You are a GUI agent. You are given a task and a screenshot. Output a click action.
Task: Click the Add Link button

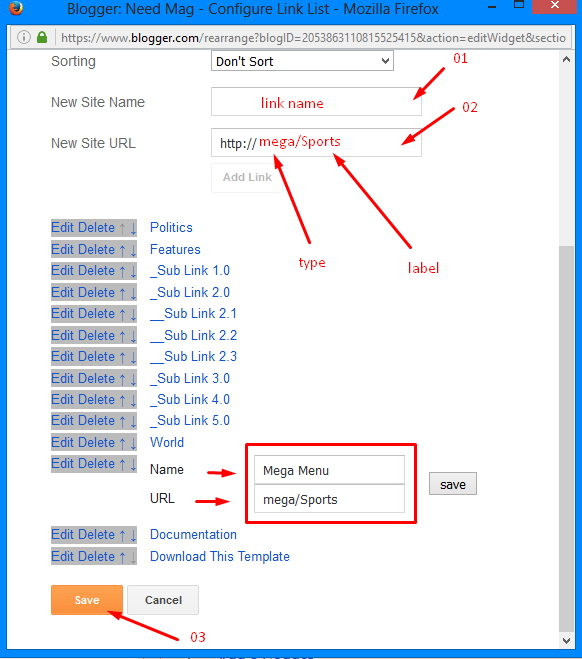tap(247, 177)
